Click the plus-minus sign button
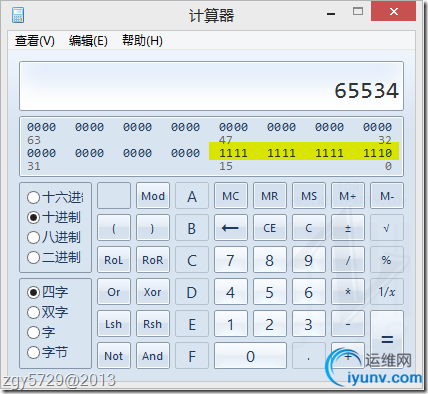Image resolution: width=428 pixels, height=394 pixels. (348, 228)
